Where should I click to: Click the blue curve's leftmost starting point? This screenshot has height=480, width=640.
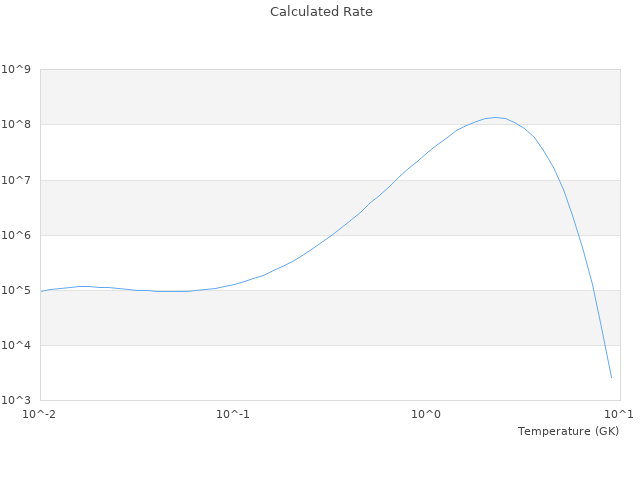(x=41, y=291)
